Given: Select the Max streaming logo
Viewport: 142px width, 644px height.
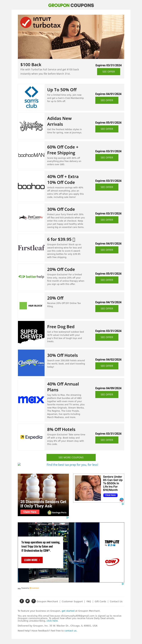Looking at the screenshot, I should point(31,400).
